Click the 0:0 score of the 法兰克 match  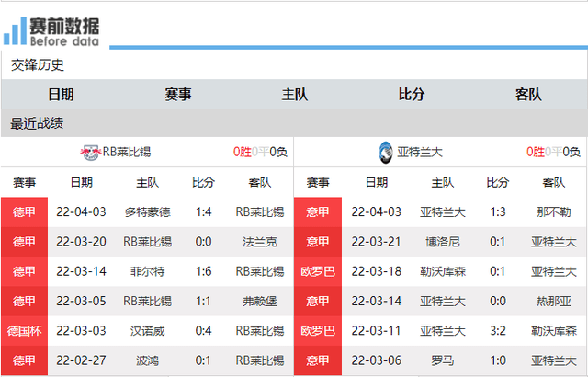(x=204, y=242)
